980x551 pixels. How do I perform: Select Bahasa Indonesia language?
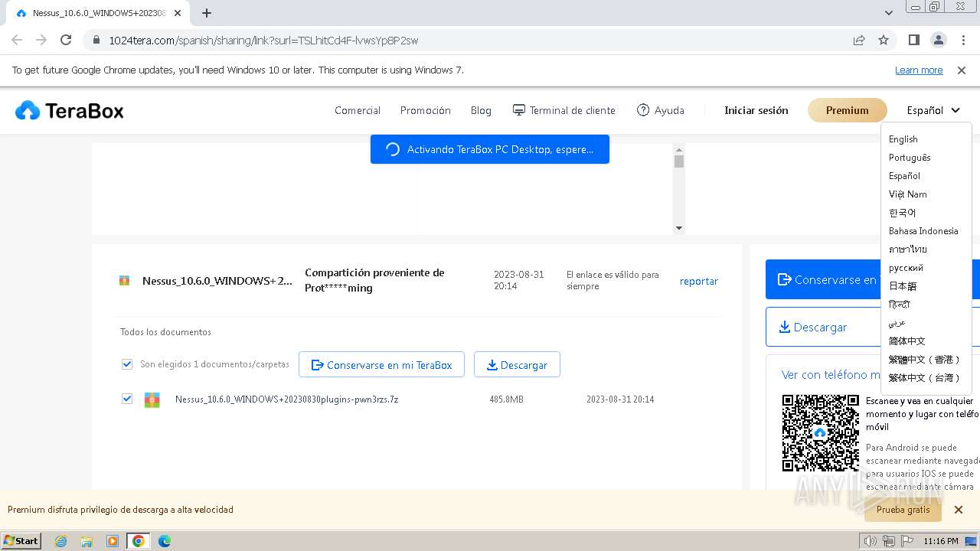[x=923, y=231]
